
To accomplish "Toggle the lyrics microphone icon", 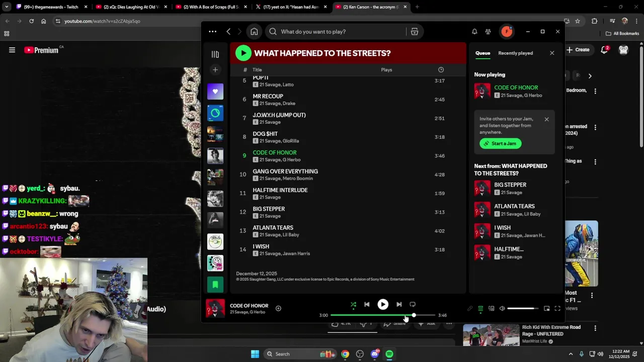I will point(469,309).
